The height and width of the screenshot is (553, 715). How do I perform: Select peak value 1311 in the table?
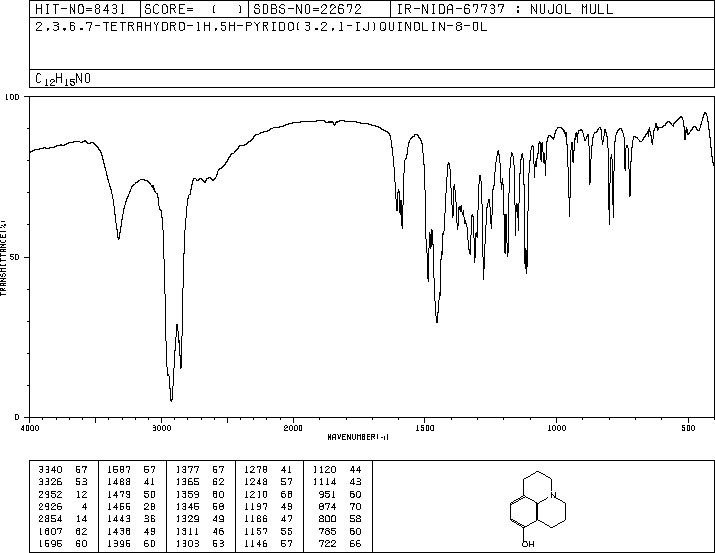point(187,532)
